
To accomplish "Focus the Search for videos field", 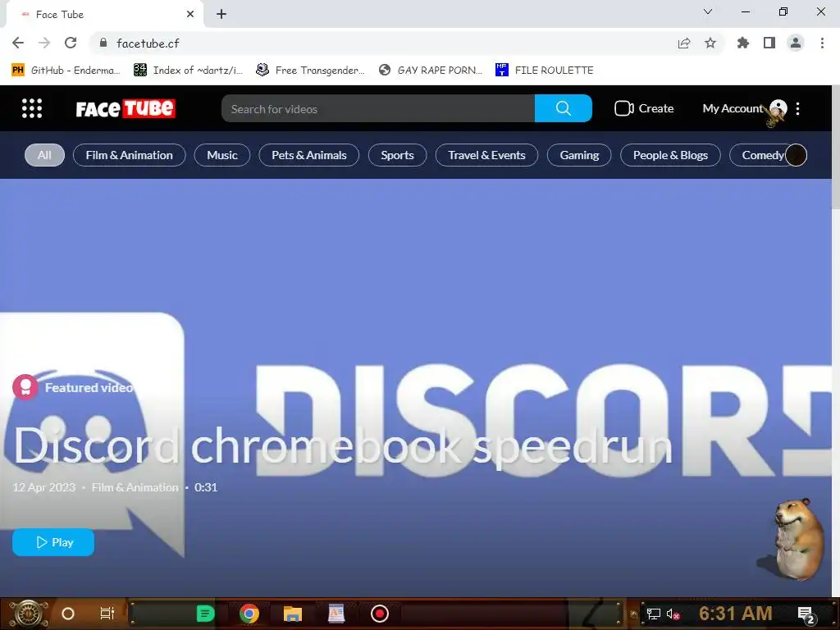I will [x=377, y=109].
